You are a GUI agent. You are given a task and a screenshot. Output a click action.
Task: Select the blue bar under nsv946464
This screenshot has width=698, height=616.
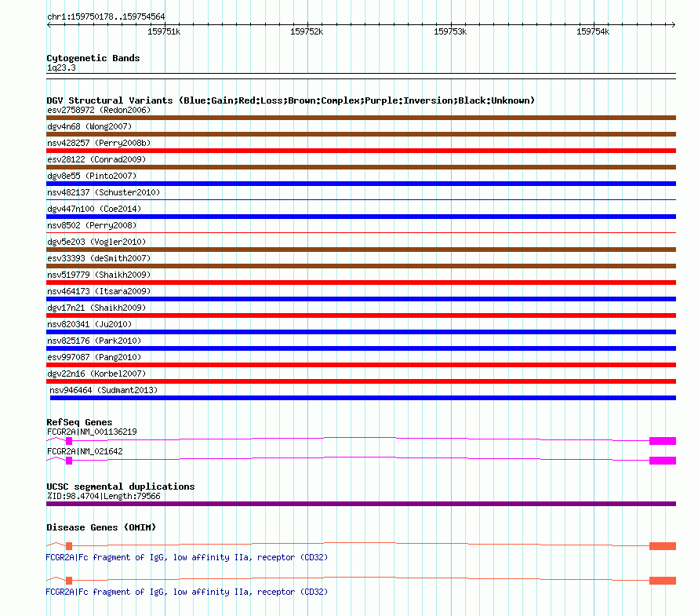point(363,398)
